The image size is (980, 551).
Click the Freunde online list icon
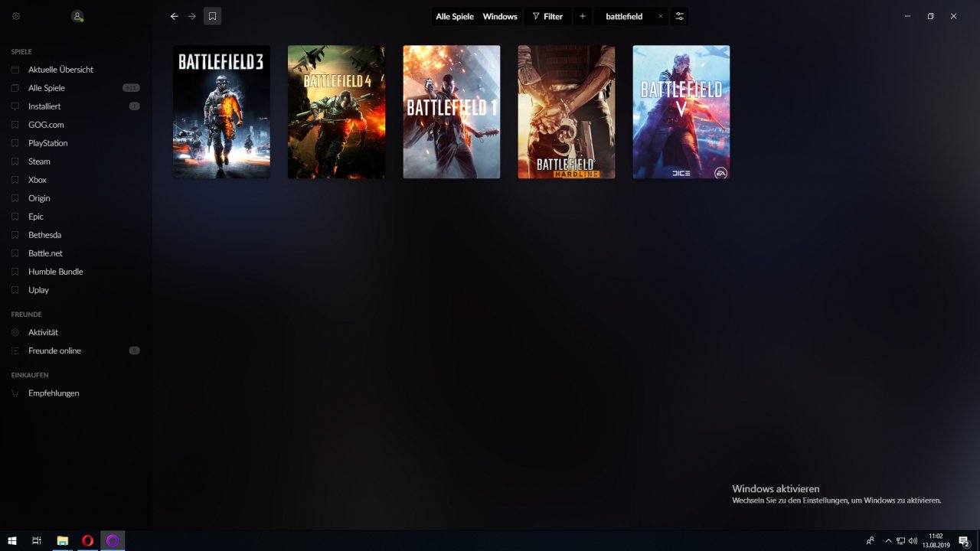15,351
